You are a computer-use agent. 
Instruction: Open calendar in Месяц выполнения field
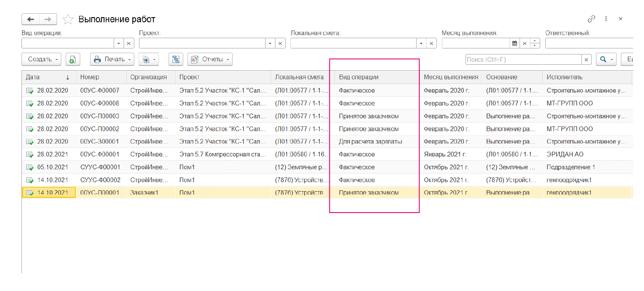[514, 43]
